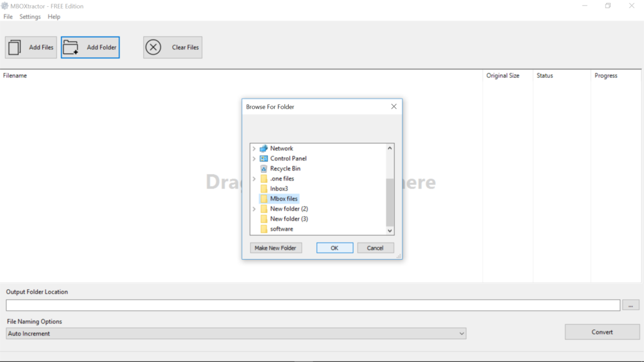The height and width of the screenshot is (362, 644).
Task: Click the Add Folder icon with plus
Action: 70,47
